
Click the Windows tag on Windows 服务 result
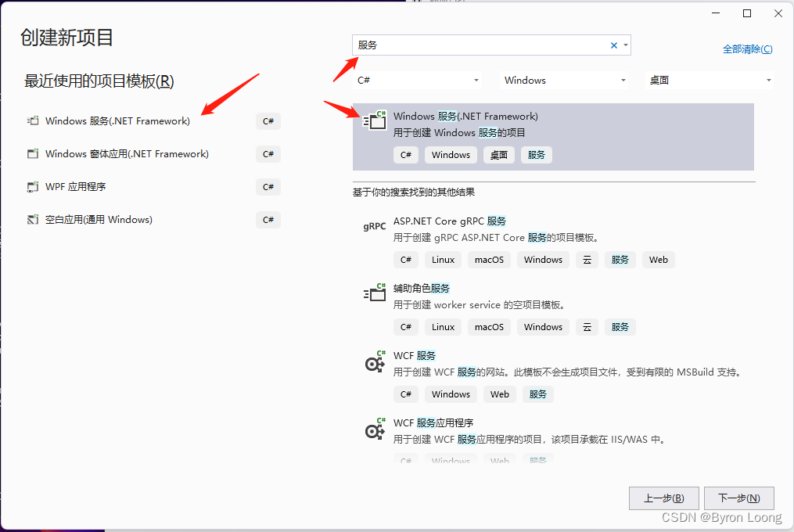tap(451, 155)
